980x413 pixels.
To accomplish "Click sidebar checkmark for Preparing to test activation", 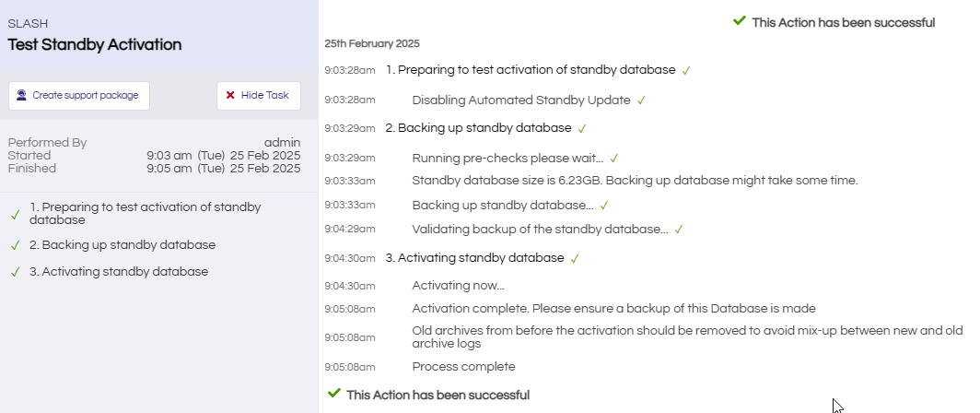I will (x=16, y=215).
